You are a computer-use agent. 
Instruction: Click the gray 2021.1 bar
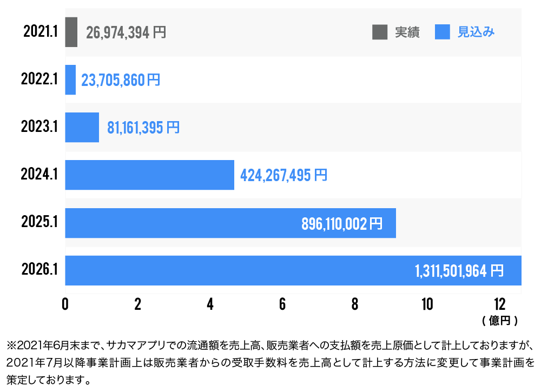pos(71,32)
